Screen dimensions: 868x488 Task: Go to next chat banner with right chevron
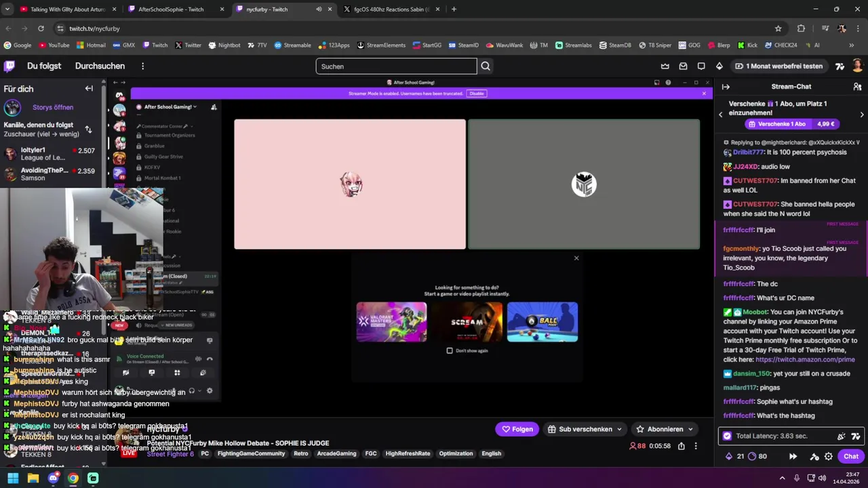[x=862, y=115]
